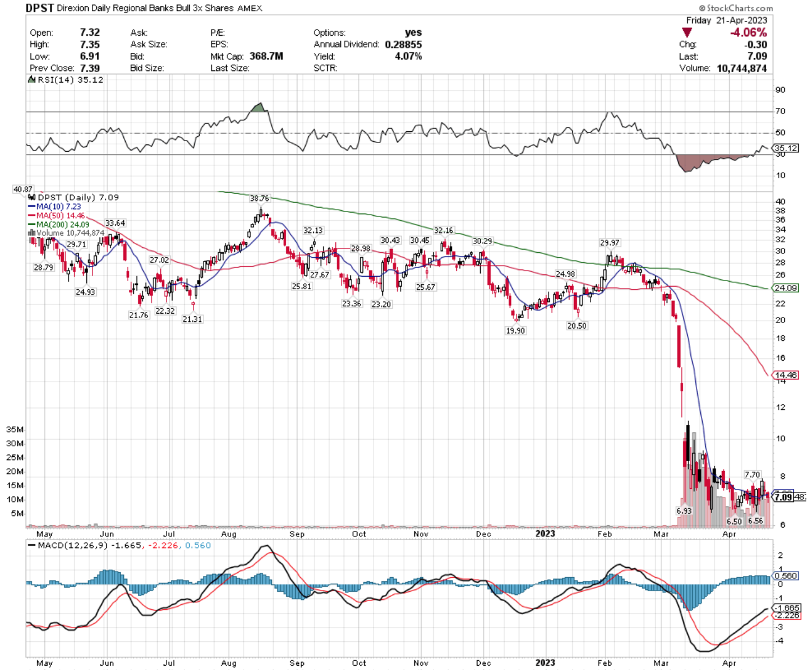Image resolution: width=810 pixels, height=672 pixels.
Task: Click the 19.90 low price label
Action: [x=515, y=331]
